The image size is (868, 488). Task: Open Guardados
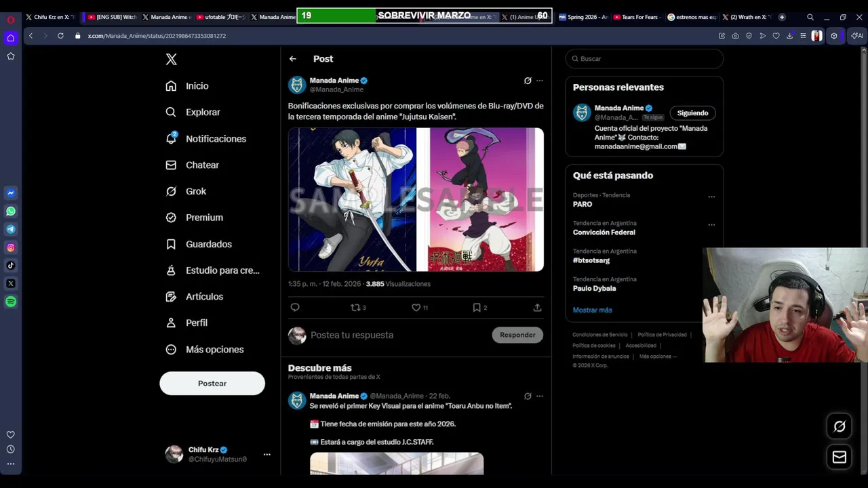[199, 244]
